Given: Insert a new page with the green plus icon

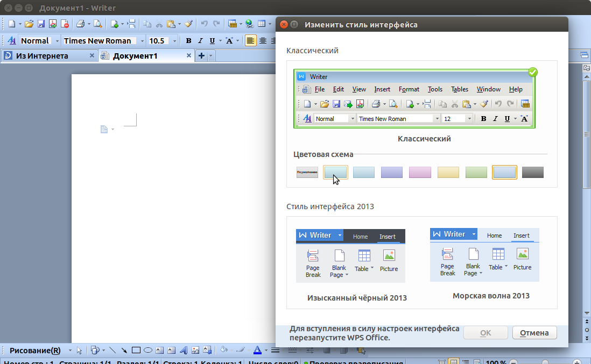Looking at the screenshot, I should click(115, 24).
